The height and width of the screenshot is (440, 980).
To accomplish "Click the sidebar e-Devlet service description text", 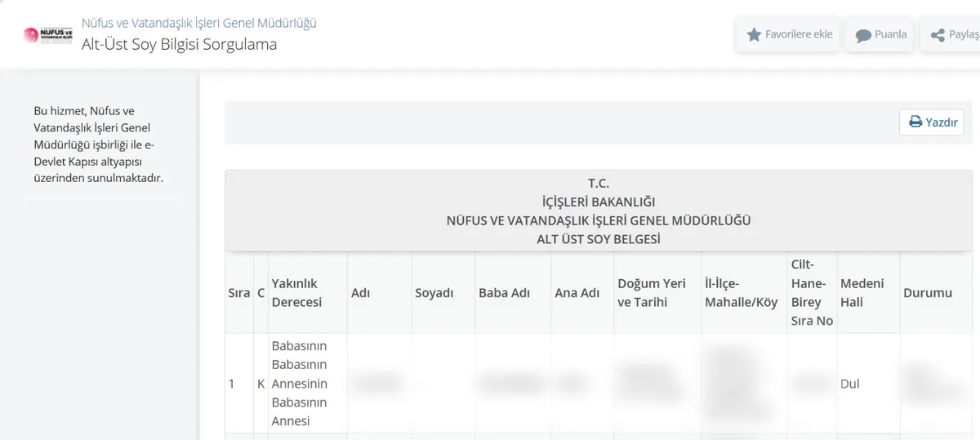I will [x=99, y=144].
